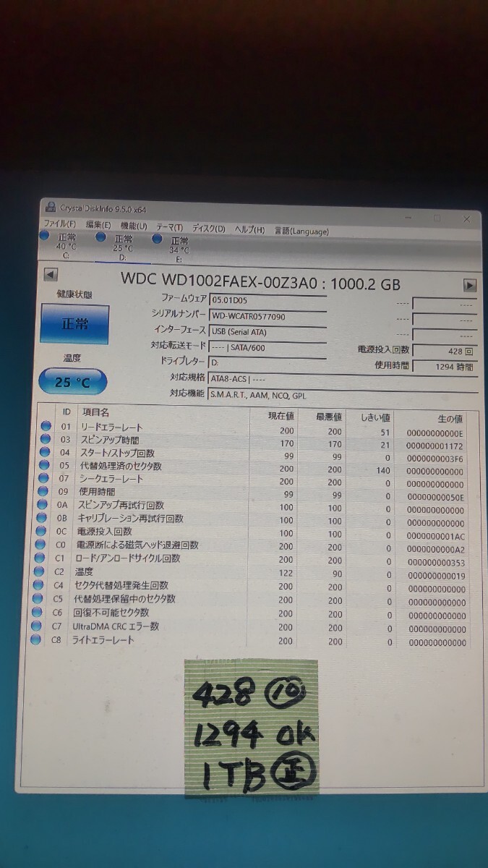Open the テーマ(T) menu
488x868 pixels.
pyautogui.click(x=170, y=227)
